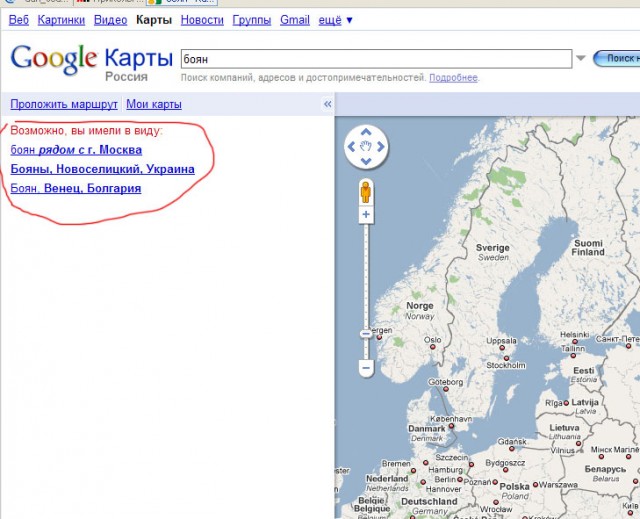Click the Gdańsk city marker

pyautogui.click(x=512, y=448)
